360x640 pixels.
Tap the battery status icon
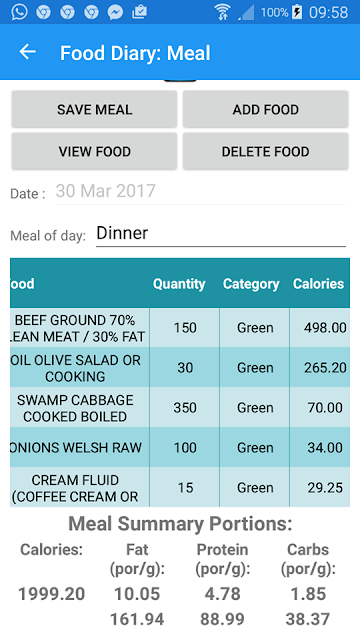(x=297, y=12)
